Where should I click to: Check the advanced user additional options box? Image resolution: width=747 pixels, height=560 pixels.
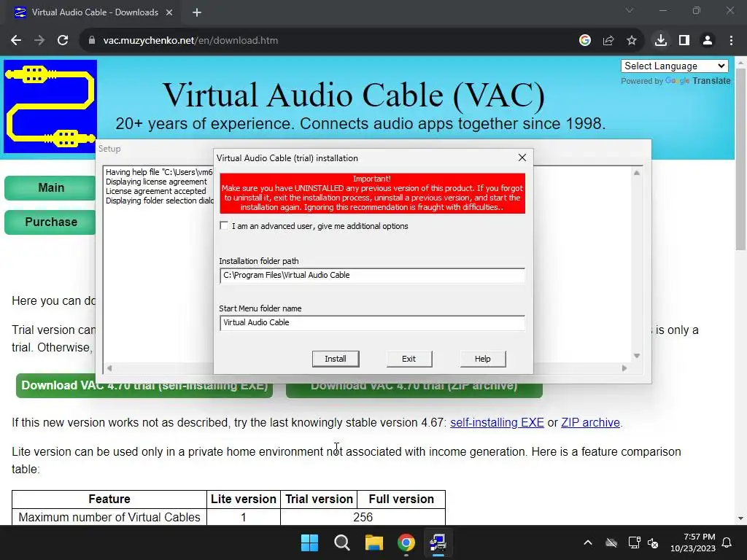tap(224, 225)
